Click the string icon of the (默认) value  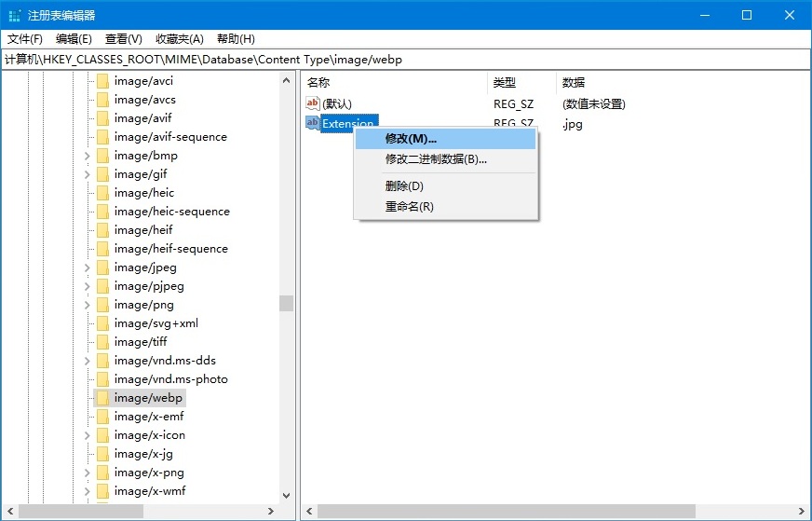point(312,103)
